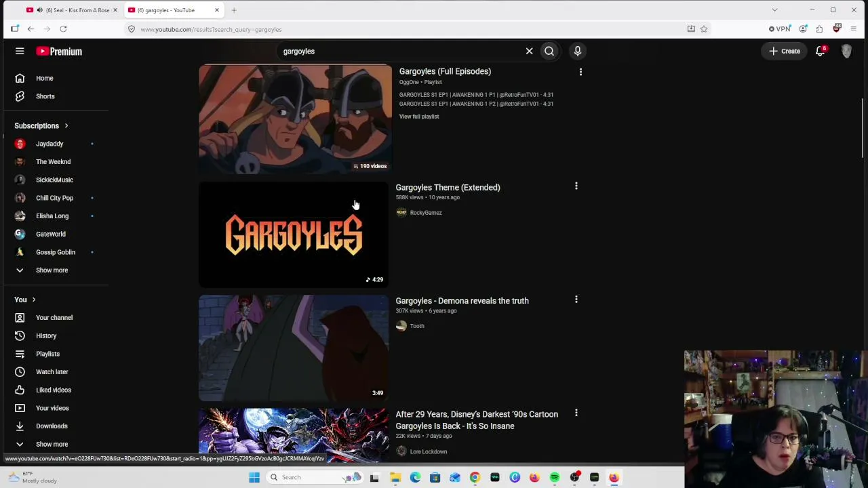868x488 pixels.
Task: Open options for Demona reveals the truth
Action: [x=576, y=299]
